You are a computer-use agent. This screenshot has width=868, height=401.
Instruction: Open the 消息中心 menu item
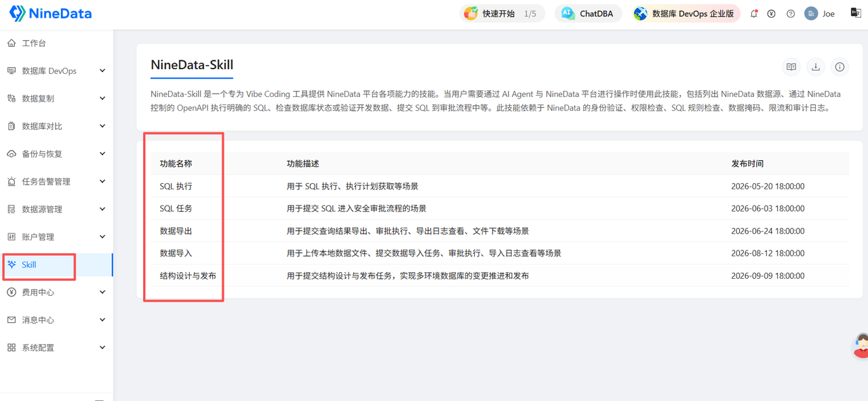[56, 320]
